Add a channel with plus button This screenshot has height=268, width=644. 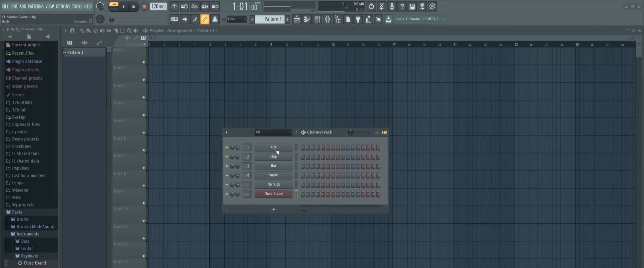click(274, 209)
